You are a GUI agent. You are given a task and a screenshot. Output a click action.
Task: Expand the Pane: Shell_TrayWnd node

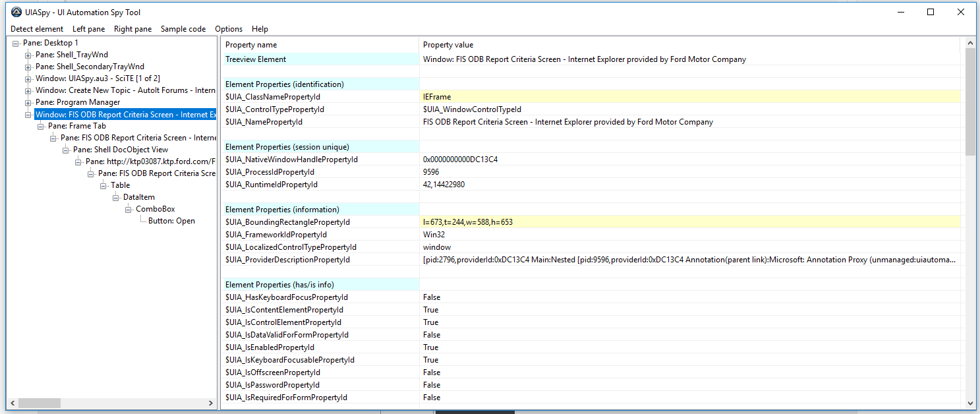point(28,55)
